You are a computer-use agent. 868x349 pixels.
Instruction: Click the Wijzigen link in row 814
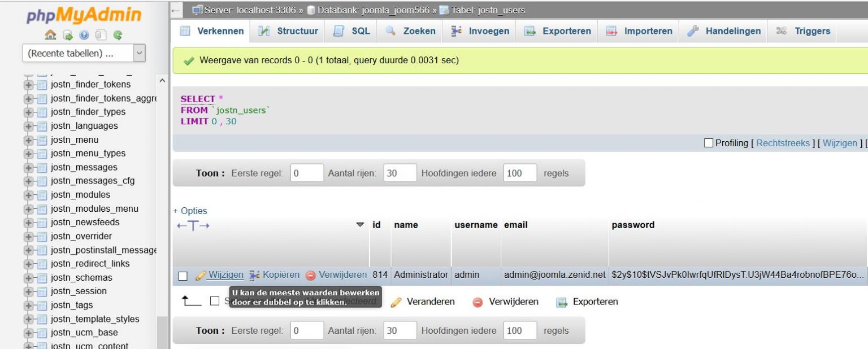tap(220, 275)
